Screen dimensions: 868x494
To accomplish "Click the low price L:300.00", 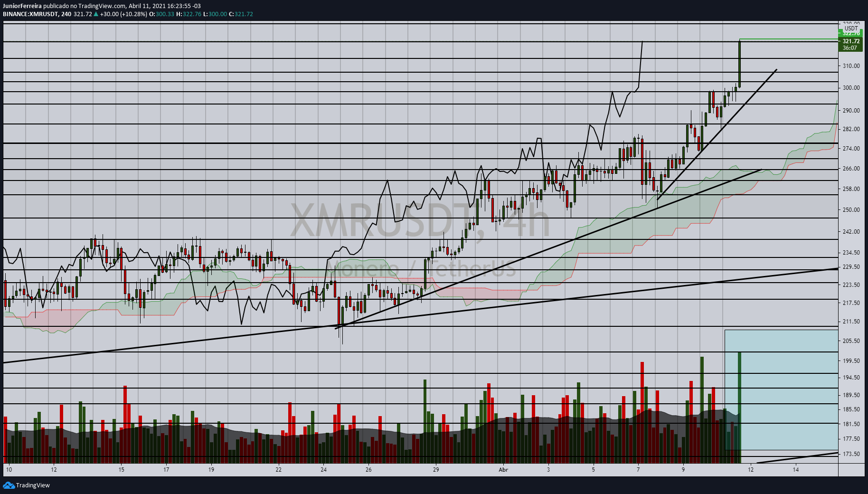I will tap(215, 14).
